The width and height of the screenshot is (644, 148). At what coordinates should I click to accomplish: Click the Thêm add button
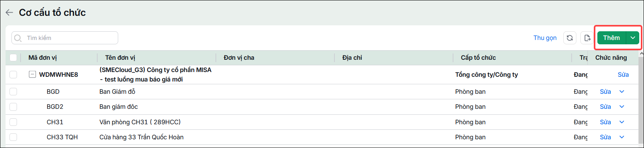click(x=612, y=38)
